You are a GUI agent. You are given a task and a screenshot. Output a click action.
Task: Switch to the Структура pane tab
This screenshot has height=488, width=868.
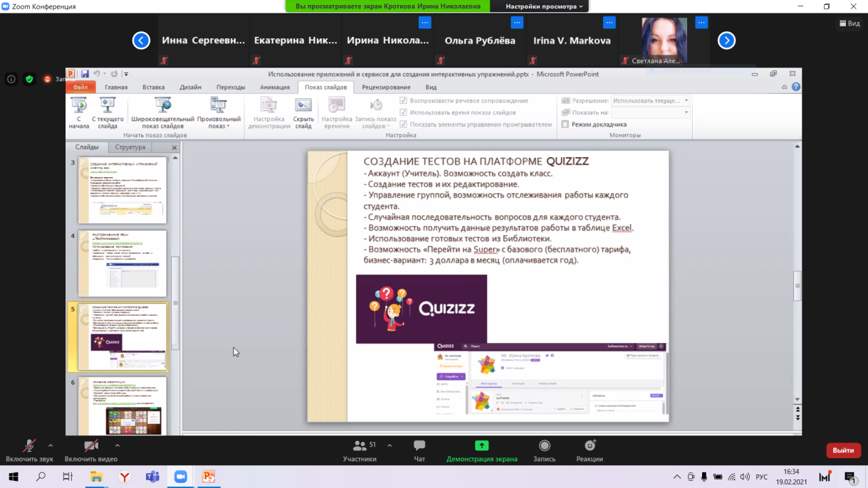130,147
